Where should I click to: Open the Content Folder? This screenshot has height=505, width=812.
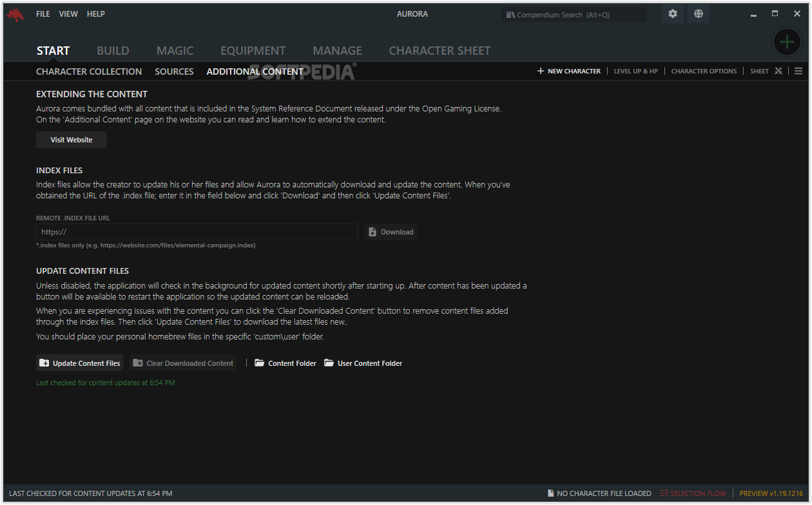(292, 363)
